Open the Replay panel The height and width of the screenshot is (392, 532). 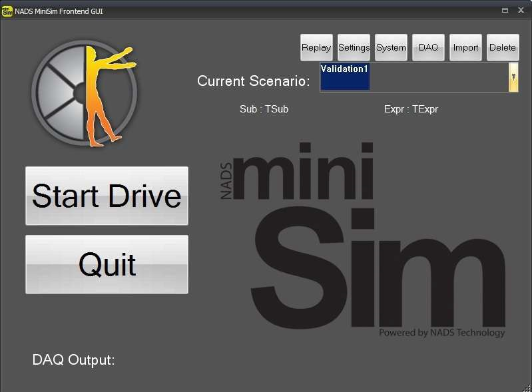316,47
